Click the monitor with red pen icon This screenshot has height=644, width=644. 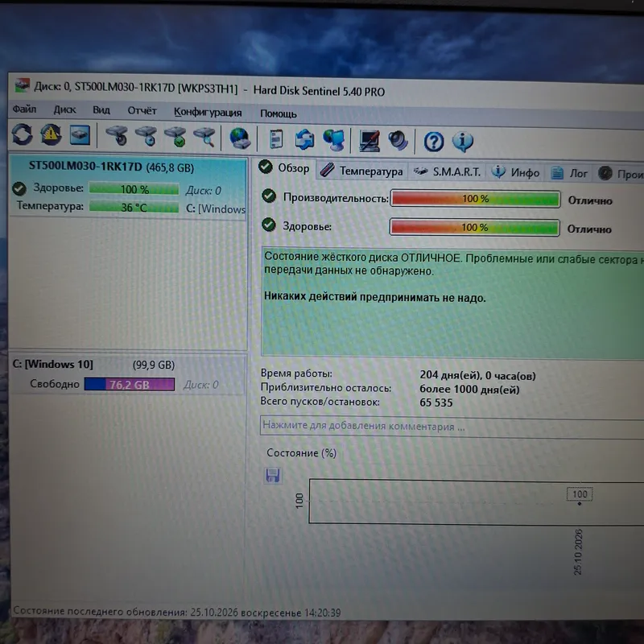pos(369,140)
